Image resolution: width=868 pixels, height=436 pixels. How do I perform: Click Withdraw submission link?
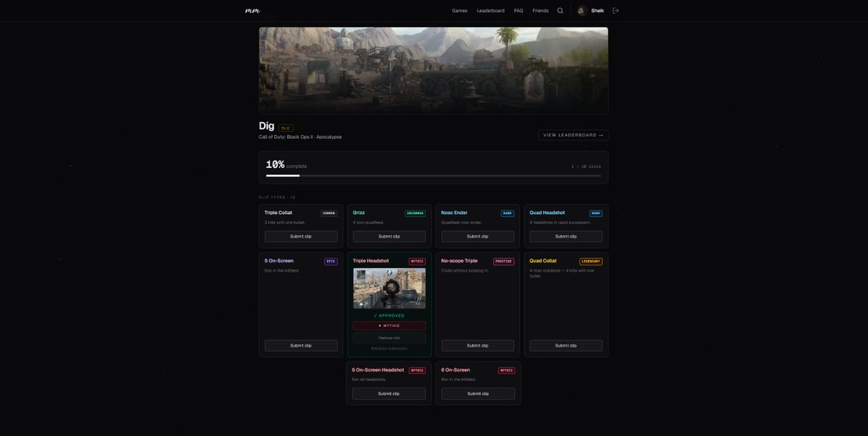[389, 349]
